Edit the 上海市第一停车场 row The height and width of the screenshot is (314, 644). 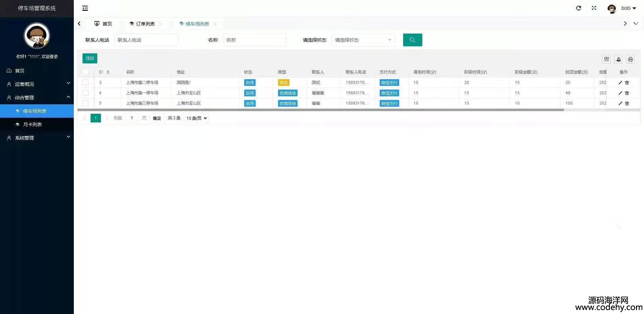tap(620, 93)
